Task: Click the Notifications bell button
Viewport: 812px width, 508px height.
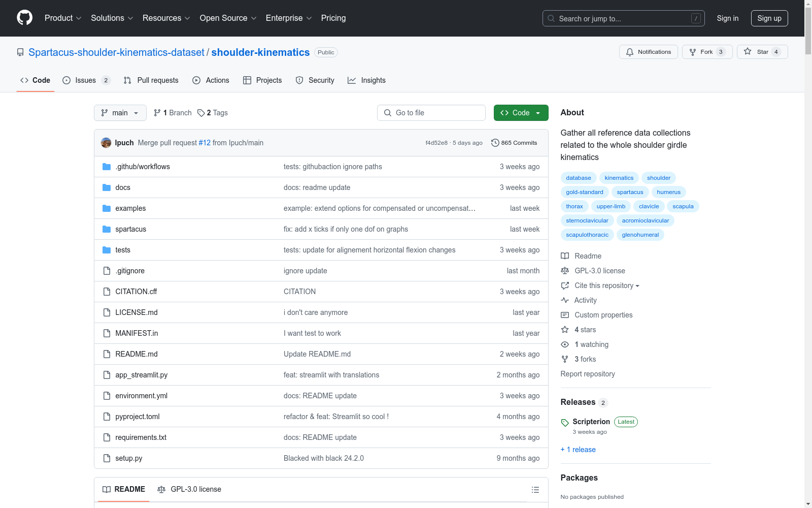Action: point(648,52)
